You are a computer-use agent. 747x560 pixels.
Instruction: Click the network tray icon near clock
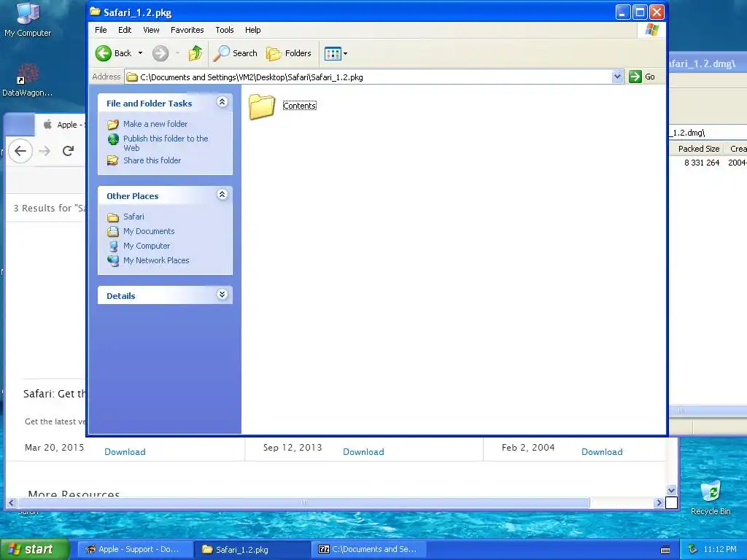click(x=693, y=550)
